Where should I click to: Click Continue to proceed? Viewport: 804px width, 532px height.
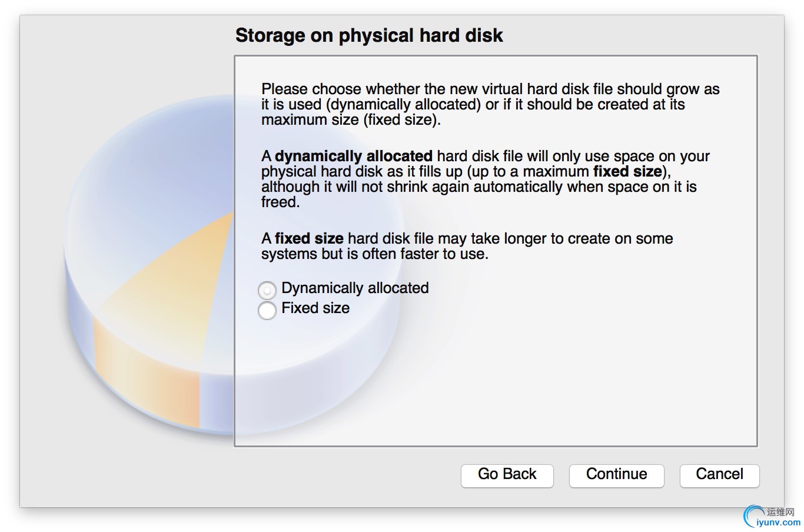pos(616,475)
